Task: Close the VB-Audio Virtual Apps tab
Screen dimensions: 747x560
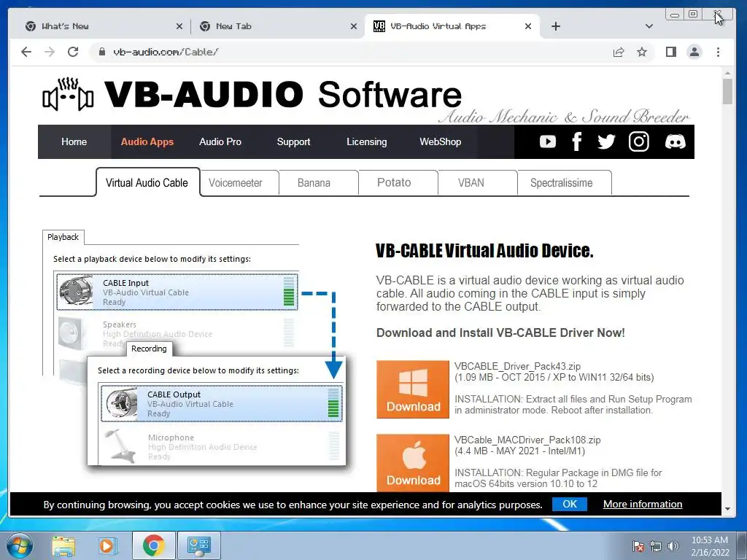Action: [528, 26]
